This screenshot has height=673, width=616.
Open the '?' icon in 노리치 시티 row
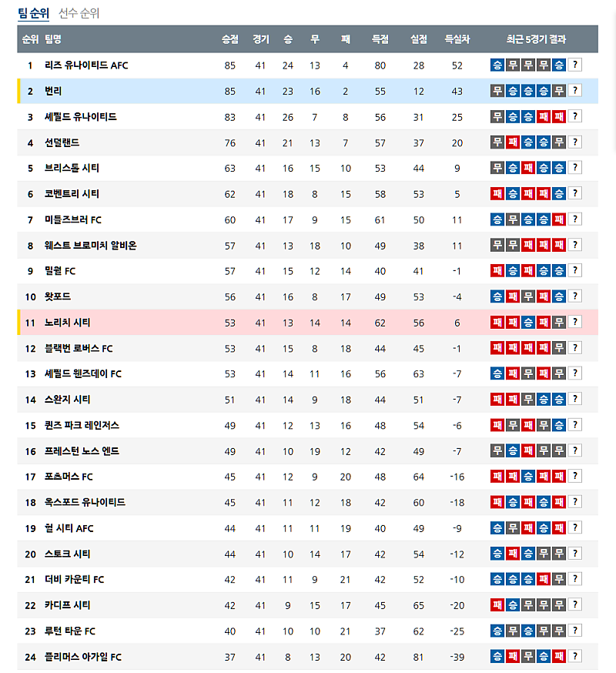point(575,322)
